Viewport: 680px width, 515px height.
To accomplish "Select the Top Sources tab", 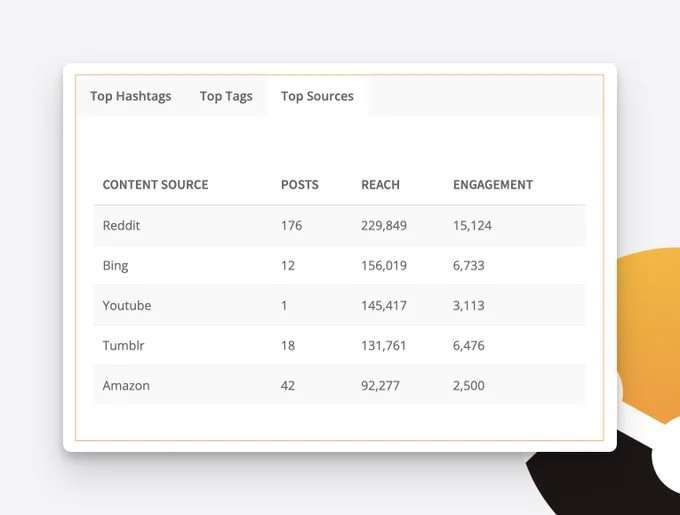I will click(317, 96).
